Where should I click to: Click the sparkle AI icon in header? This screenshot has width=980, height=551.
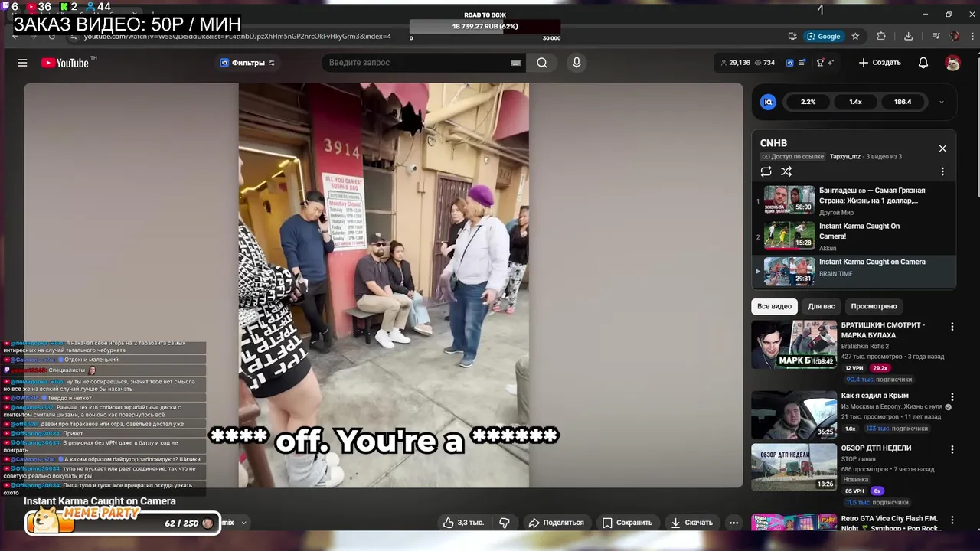831,63
